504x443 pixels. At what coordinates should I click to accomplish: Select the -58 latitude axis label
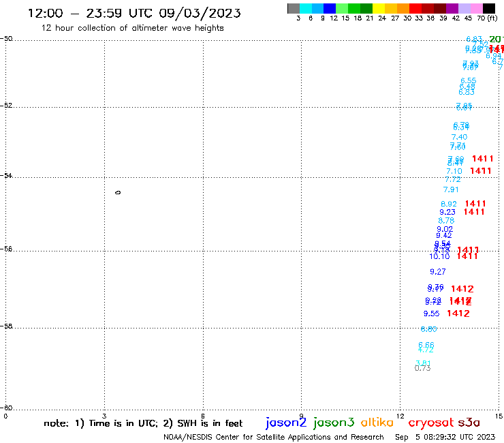6,326
